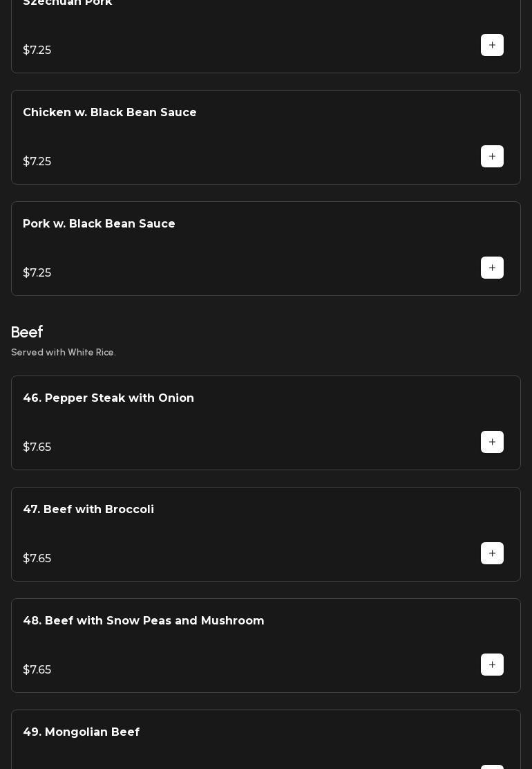Screen dimensions: 532x769
Task: Open 48. Beef with Snow Peas and Mushroom title
Action: pyautogui.click(x=144, y=621)
